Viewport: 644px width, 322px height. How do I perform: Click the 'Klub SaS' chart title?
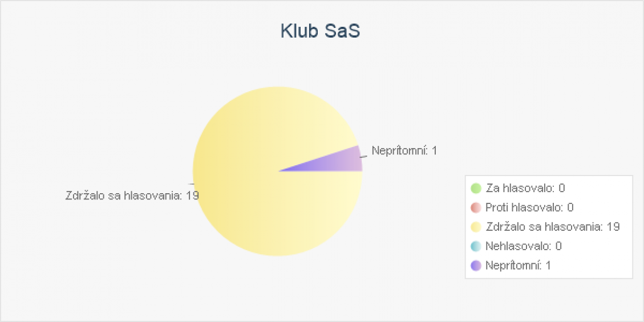pos(321,31)
